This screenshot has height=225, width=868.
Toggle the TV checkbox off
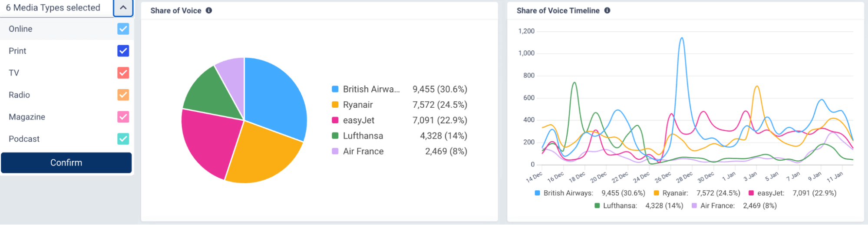click(123, 73)
